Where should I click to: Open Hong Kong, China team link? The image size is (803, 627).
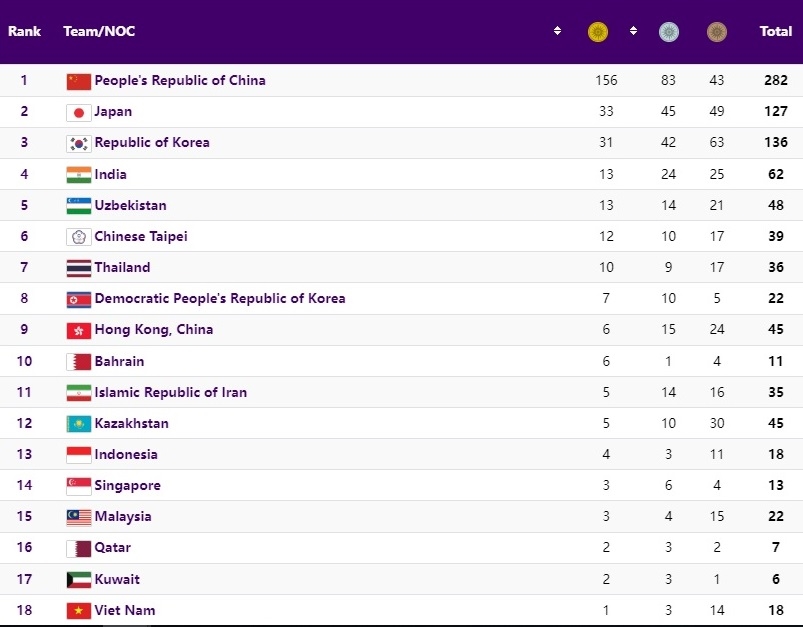pyautogui.click(x=153, y=329)
